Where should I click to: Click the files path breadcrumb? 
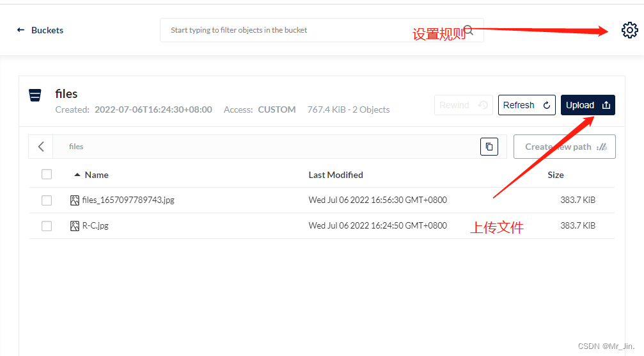(x=76, y=147)
